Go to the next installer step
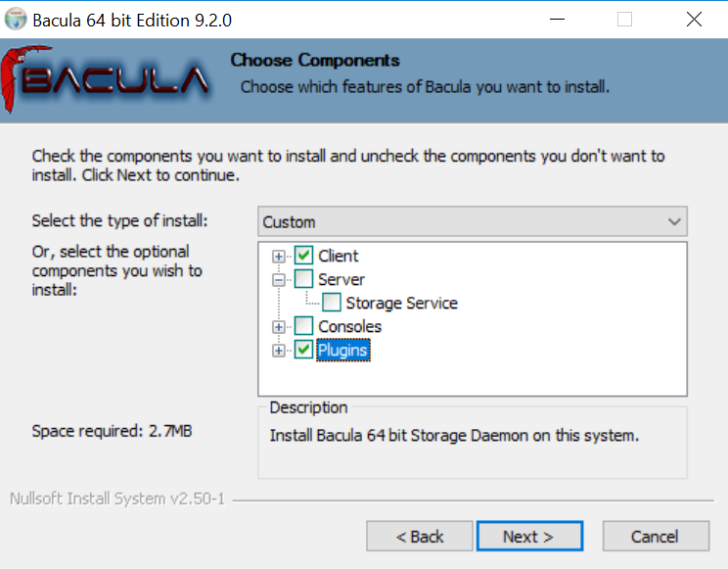The width and height of the screenshot is (728, 569). point(529,537)
